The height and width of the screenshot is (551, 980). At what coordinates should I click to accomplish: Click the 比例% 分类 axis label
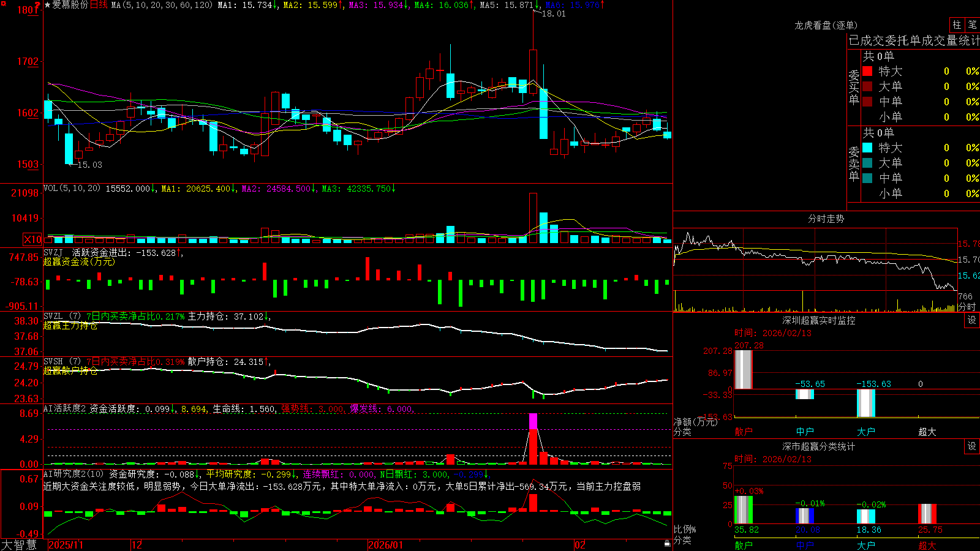(x=685, y=534)
